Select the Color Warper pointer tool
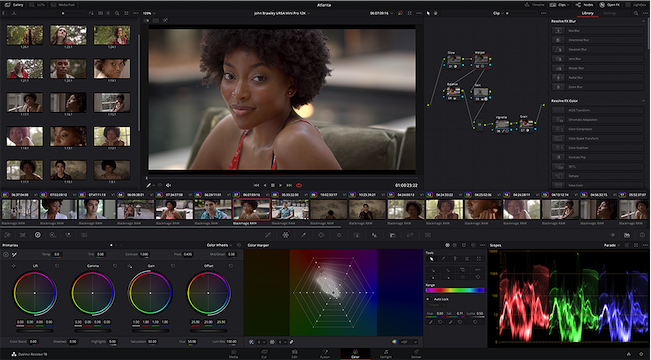Image resolution: width=651 pixels, height=360 pixels. 431,259
